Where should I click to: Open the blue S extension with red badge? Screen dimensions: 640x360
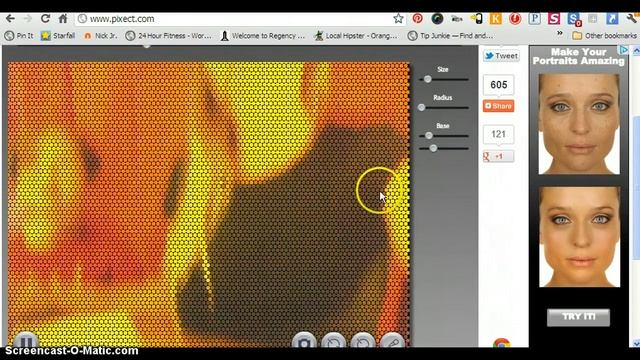point(573,19)
